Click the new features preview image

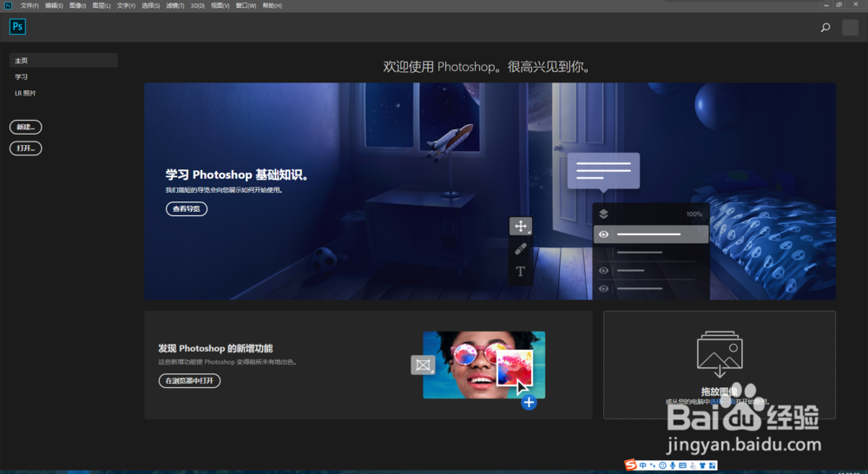483,365
